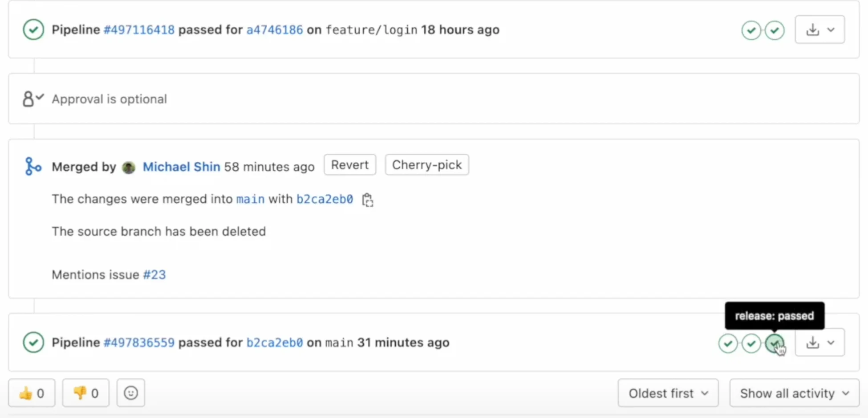The width and height of the screenshot is (868, 418).
Task: Click the thumbs up reaction button
Action: click(x=32, y=393)
